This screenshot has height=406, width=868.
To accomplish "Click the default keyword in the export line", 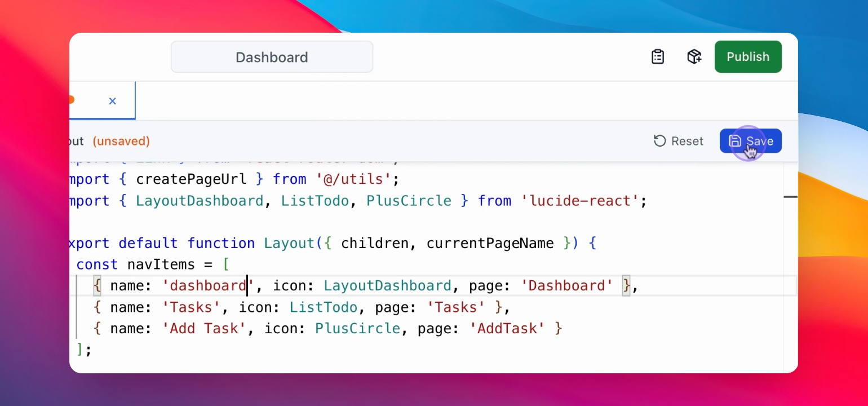I will point(148,243).
